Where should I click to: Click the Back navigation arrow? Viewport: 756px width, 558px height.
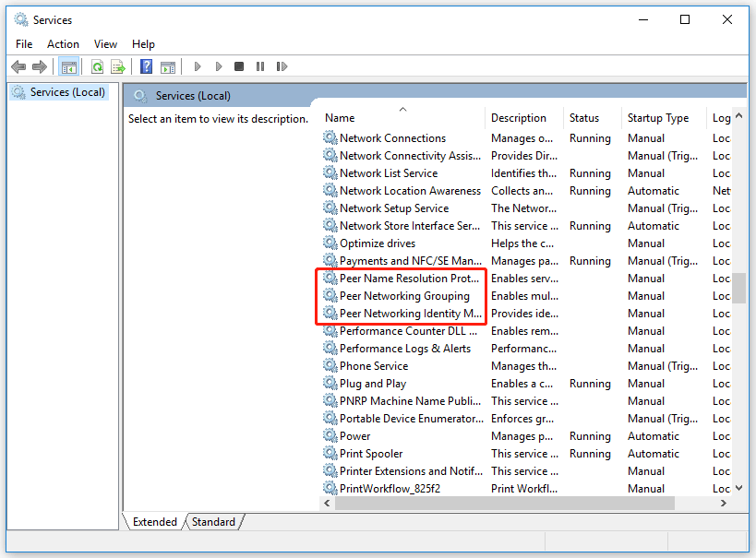click(18, 65)
